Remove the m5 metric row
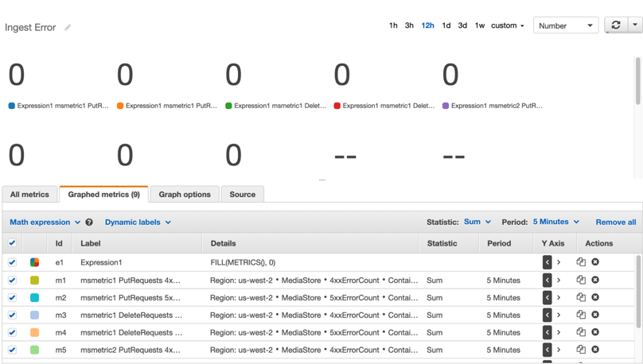This screenshot has width=643, height=364. 595,349
